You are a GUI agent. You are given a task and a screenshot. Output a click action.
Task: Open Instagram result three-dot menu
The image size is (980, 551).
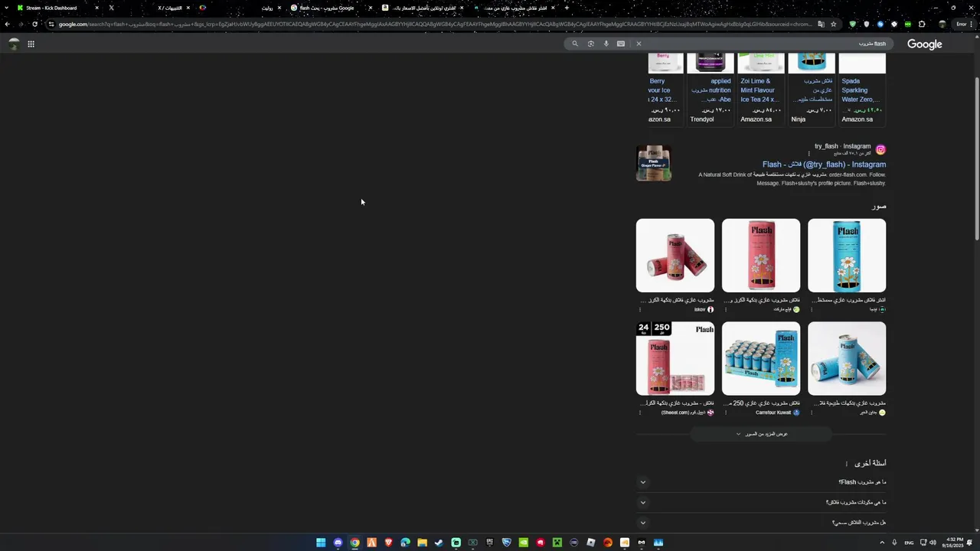(x=808, y=154)
